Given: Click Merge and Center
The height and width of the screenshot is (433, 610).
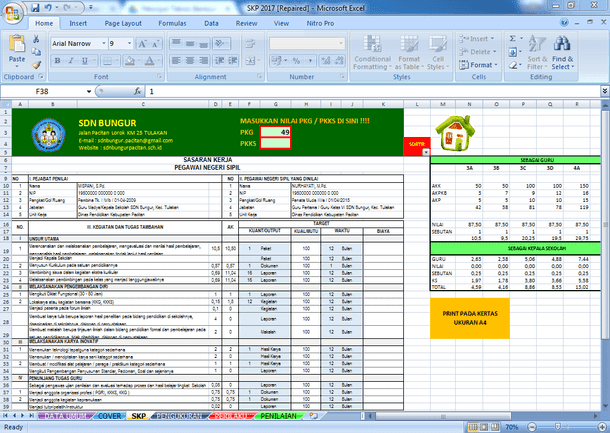Looking at the screenshot, I should pos(252,61).
